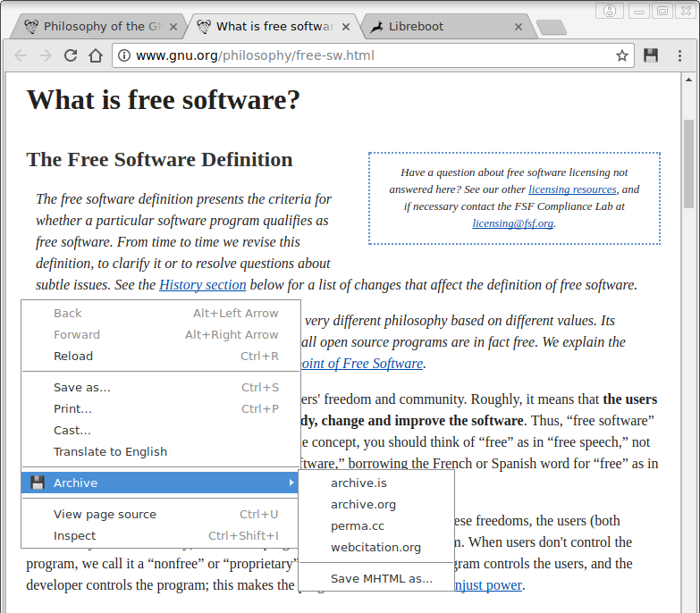Open a new tab button

click(x=552, y=27)
